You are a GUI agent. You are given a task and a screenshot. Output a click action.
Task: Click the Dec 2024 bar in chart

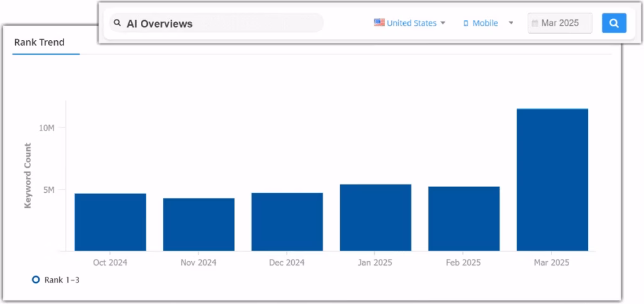pyautogui.click(x=287, y=222)
